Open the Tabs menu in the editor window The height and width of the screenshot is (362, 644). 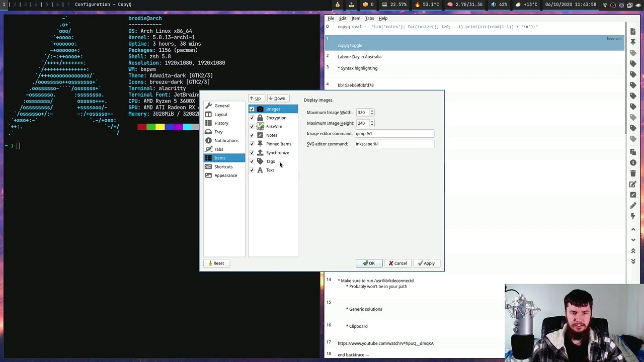(x=369, y=18)
